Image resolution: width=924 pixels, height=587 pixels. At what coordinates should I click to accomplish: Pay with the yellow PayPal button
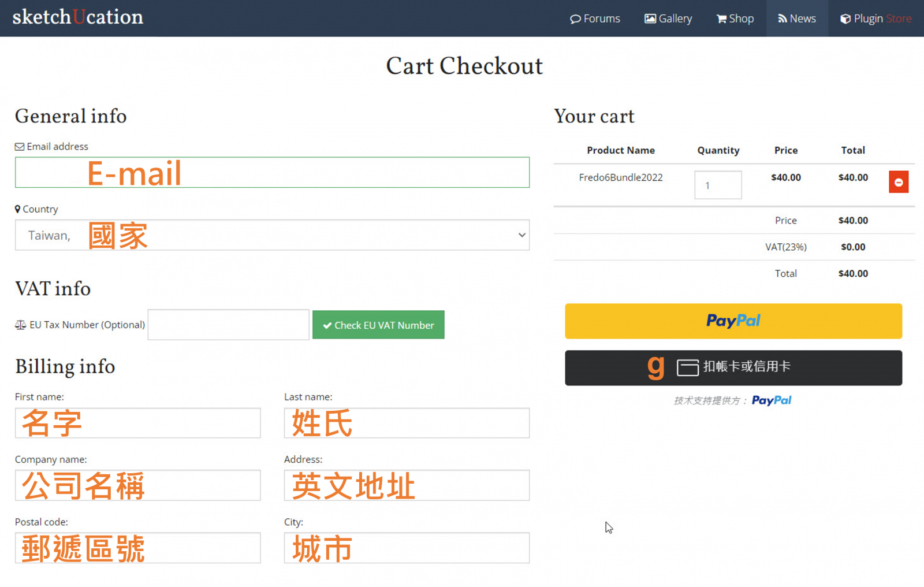coord(733,321)
